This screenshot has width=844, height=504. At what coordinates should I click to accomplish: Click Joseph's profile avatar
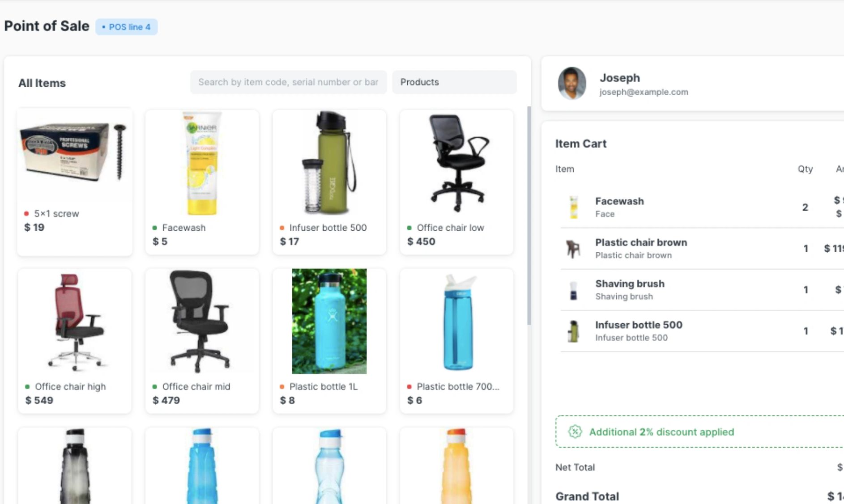pos(572,84)
